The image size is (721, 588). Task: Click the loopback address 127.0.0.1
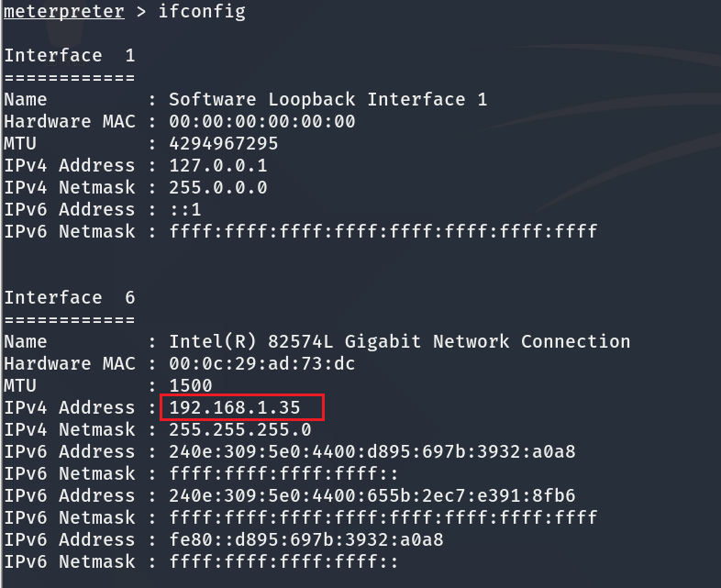click(217, 165)
